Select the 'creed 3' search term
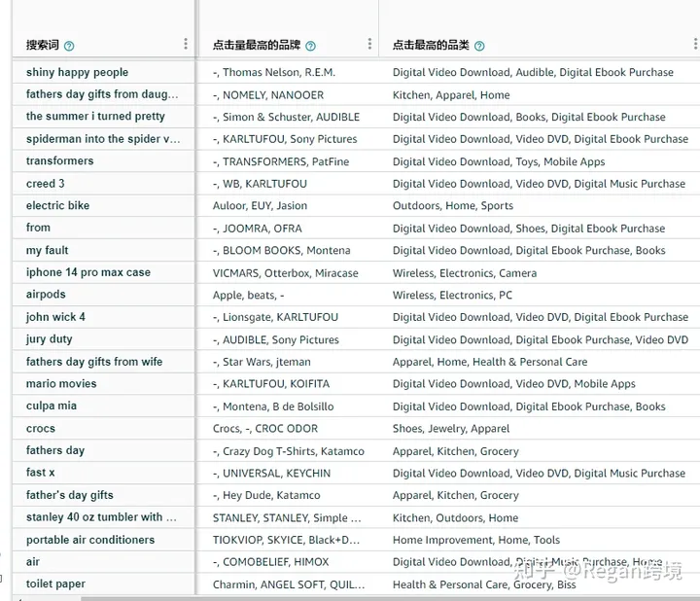 45,184
